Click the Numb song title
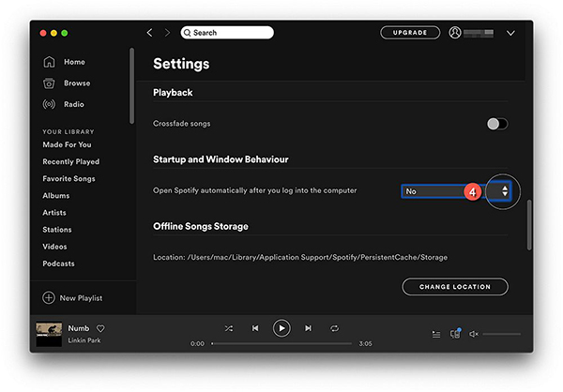Viewport: 563px width, 392px height. point(79,328)
